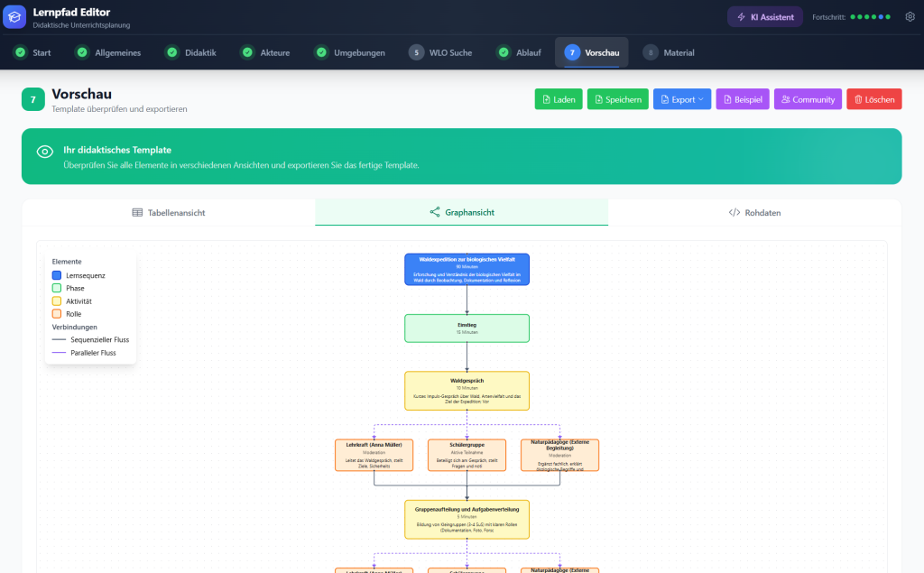Select the Graphansicht view tab
Image resolution: width=924 pixels, height=573 pixels.
(461, 212)
